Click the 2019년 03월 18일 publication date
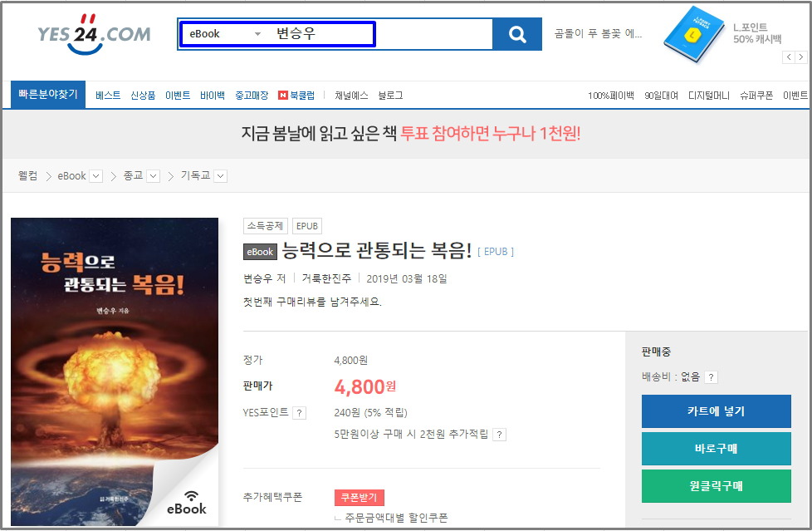Image resolution: width=812 pixels, height=531 pixels. [407, 279]
